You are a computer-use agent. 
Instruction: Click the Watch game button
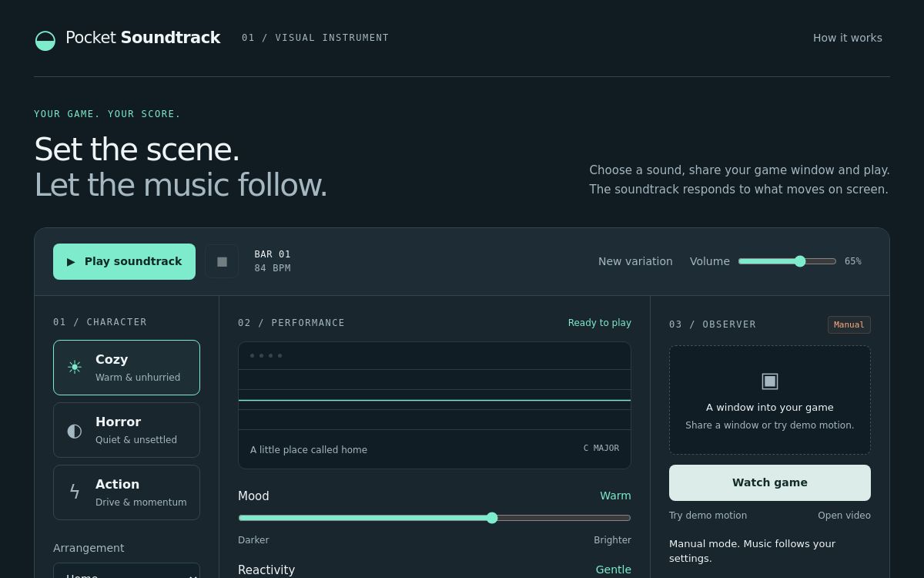pos(770,482)
